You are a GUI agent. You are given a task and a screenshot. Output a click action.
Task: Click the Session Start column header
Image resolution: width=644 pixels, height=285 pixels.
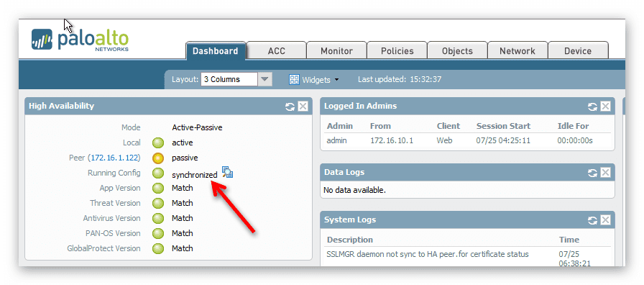(503, 126)
